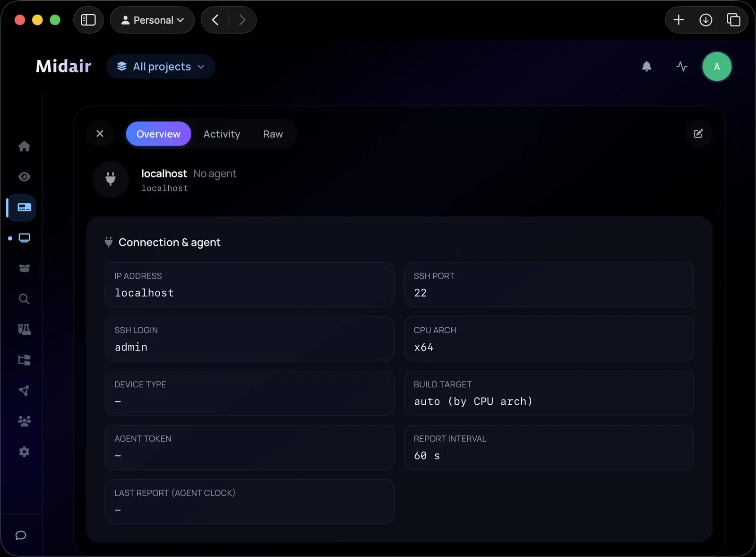Open the flask labs sidebar icon
756x557 pixels.
click(x=24, y=330)
